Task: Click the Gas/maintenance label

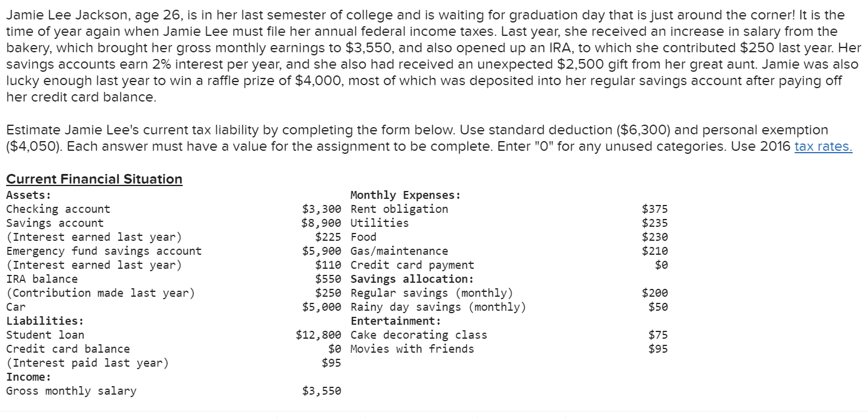Action: coord(399,251)
